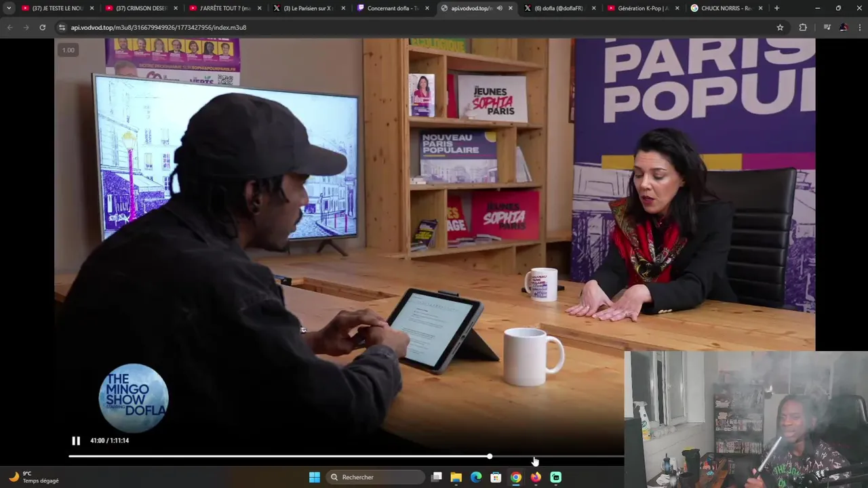Image resolution: width=868 pixels, height=488 pixels.
Task: Switch to the dofla (@doflaFR) X tab
Action: (x=559, y=8)
